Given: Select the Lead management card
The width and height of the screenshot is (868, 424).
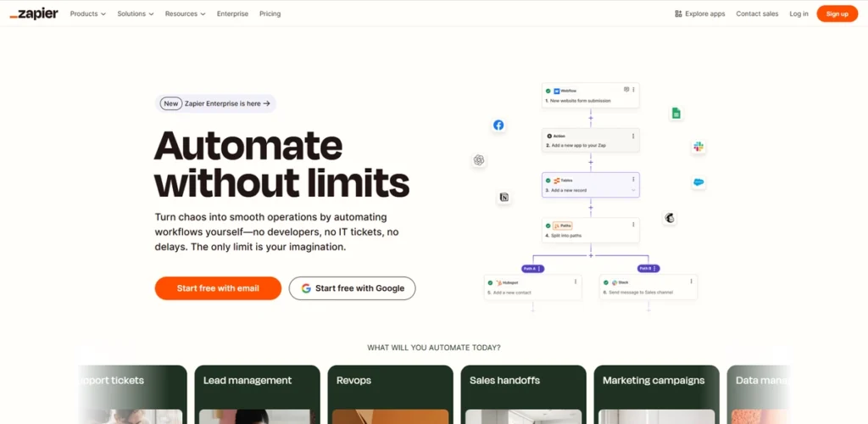Looking at the screenshot, I should (x=258, y=394).
